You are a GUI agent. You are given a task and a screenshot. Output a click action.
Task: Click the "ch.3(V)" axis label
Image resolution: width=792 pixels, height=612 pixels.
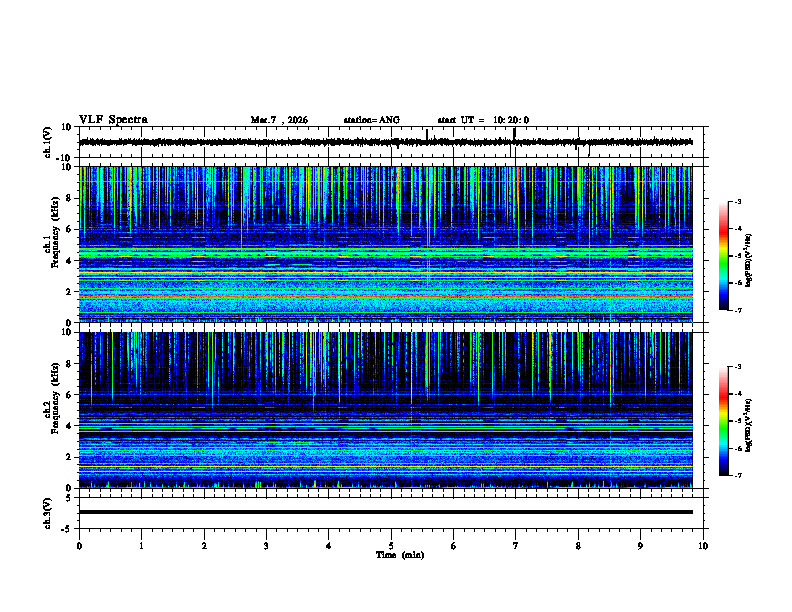[48, 513]
